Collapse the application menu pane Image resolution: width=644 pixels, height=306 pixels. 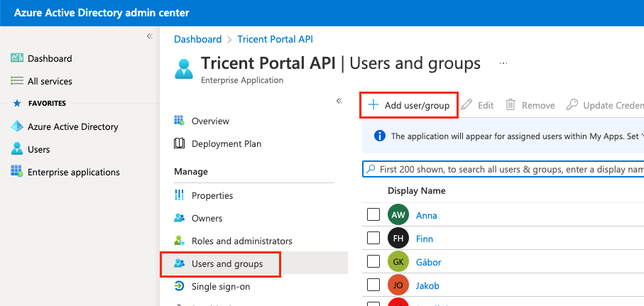pos(339,101)
